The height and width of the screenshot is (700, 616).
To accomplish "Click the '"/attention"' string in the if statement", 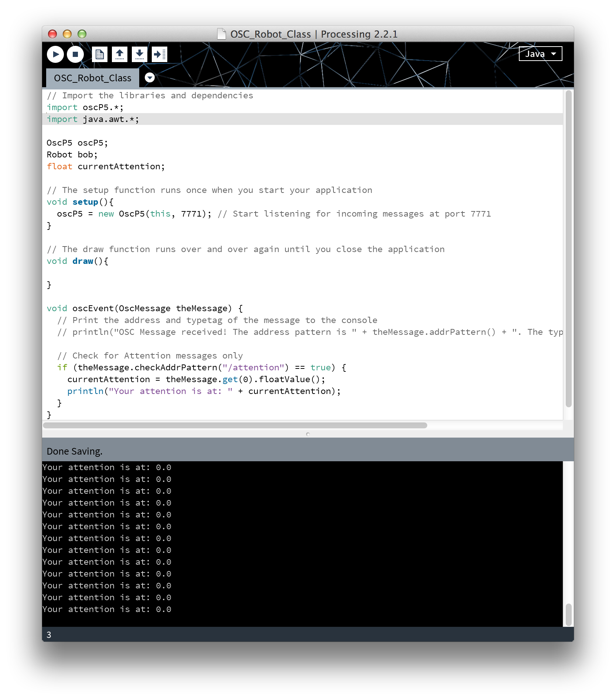I will [253, 367].
